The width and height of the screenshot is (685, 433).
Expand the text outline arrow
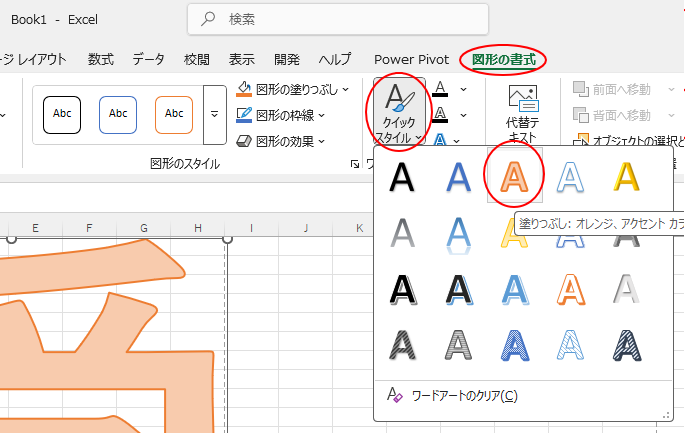(x=464, y=115)
